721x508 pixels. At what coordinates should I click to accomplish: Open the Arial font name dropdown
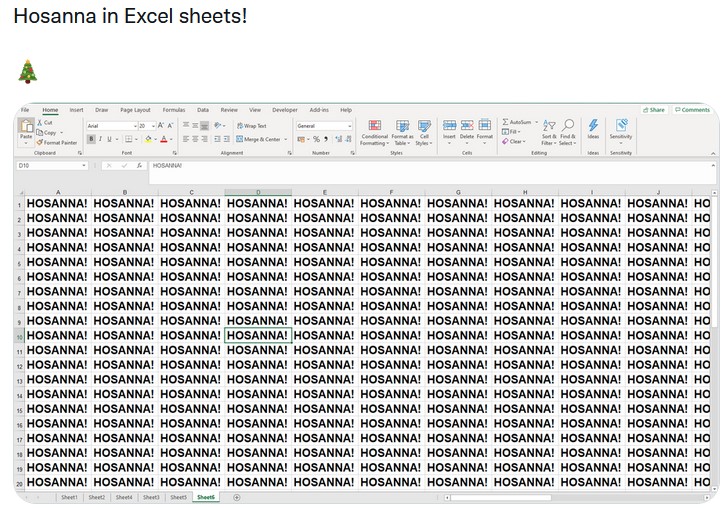(x=135, y=126)
